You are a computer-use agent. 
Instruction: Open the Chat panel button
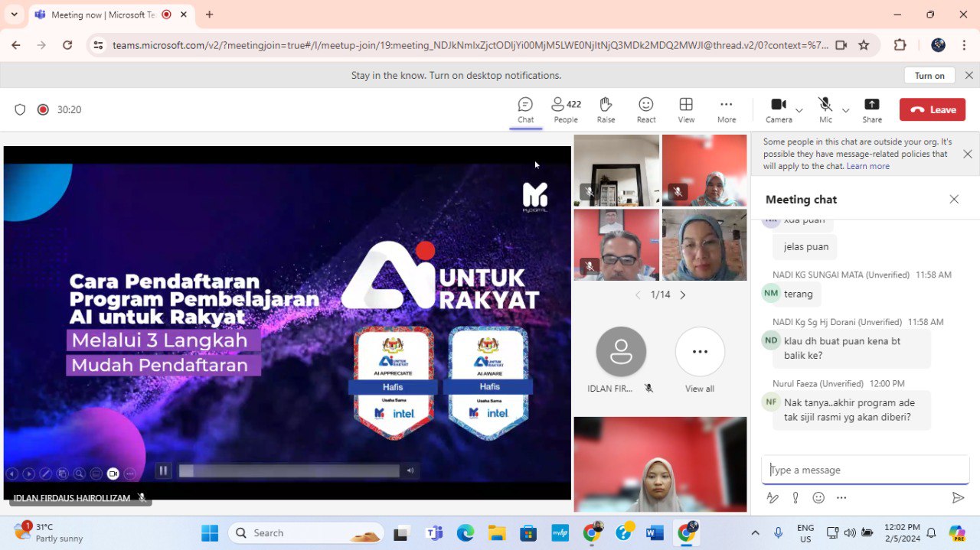coord(525,110)
